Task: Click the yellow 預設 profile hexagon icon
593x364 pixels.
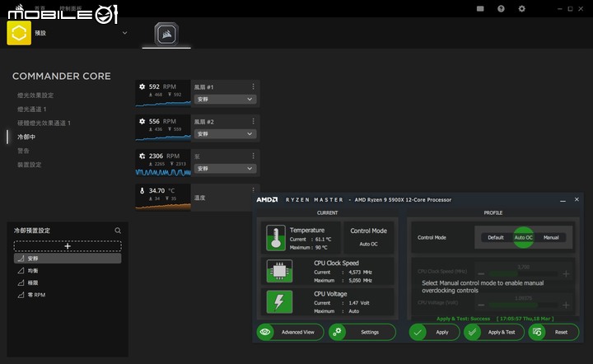Action: [x=19, y=33]
